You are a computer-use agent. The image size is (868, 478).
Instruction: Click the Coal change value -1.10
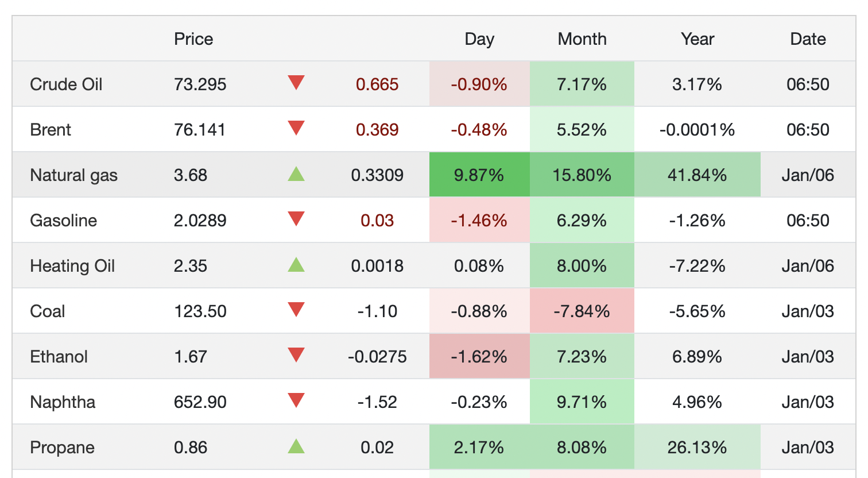[377, 311]
